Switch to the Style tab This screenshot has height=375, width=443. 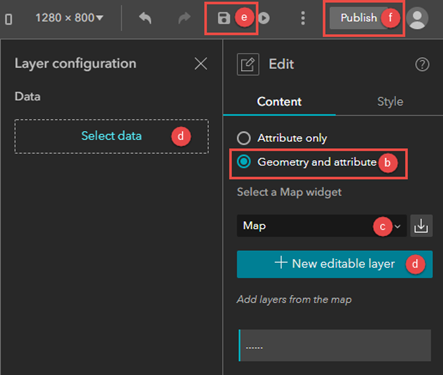pos(390,102)
